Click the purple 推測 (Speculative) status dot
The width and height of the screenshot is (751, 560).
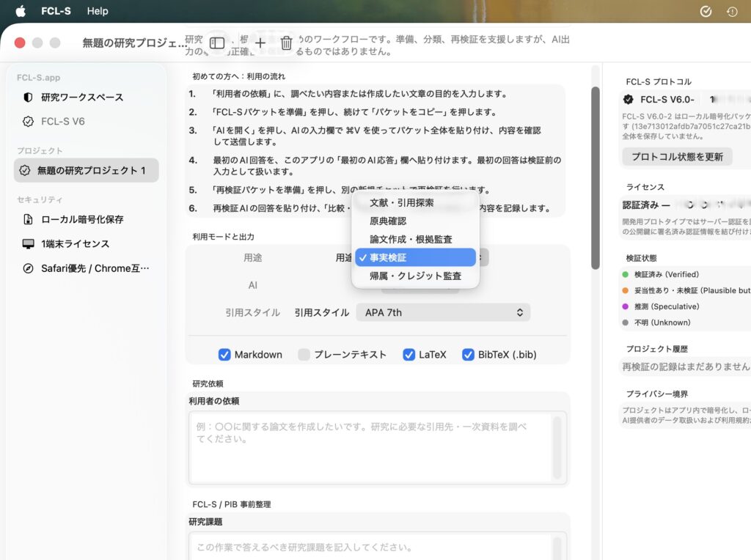tap(625, 306)
